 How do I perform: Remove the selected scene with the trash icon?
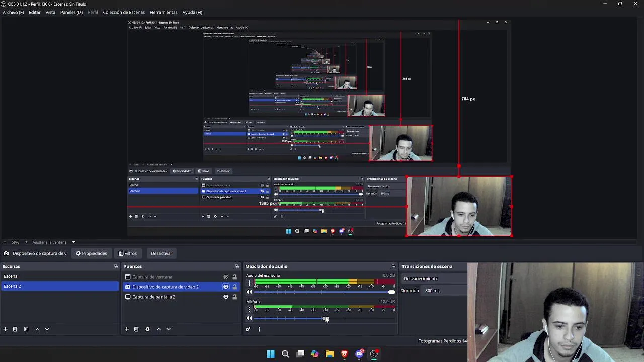coord(15,329)
